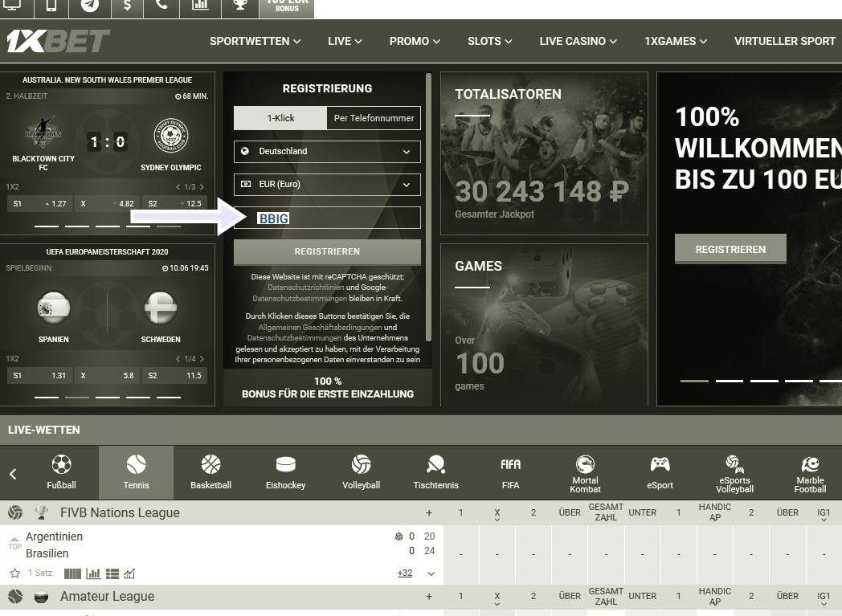Pick S1 odds 1.31 for Spanien
The height and width of the screenshot is (616, 842).
click(39, 376)
